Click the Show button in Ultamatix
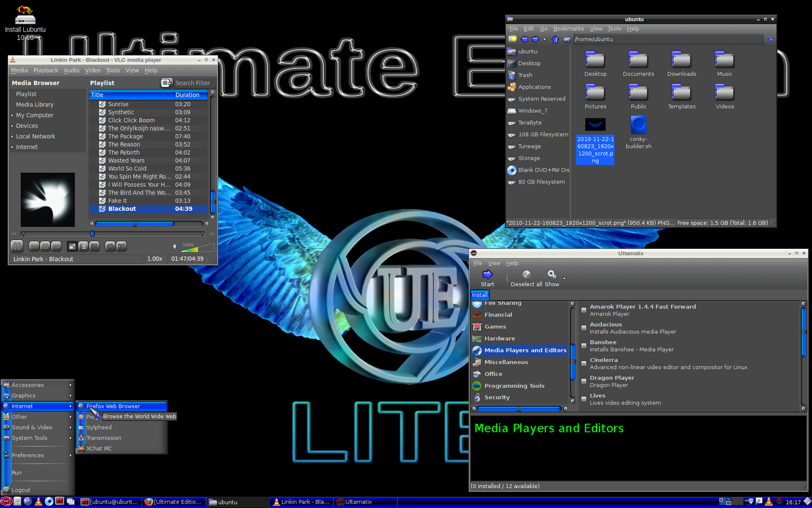The width and height of the screenshot is (812, 508). (552, 278)
